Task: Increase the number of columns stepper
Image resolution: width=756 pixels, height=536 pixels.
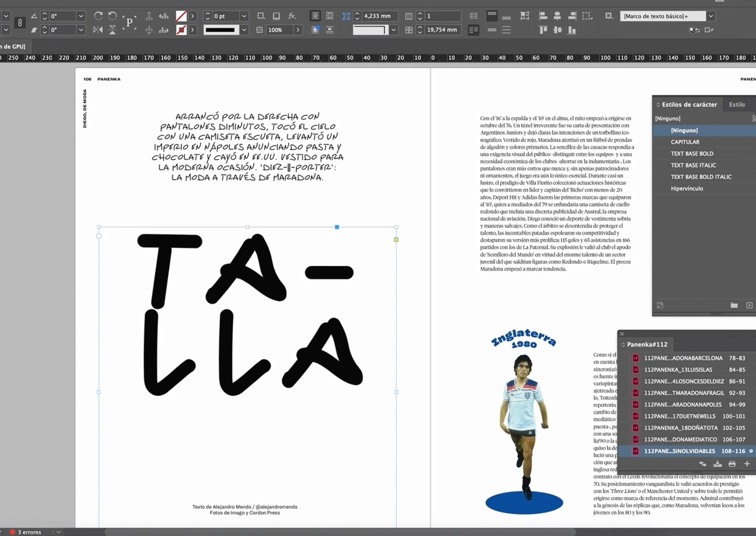Action: click(420, 14)
